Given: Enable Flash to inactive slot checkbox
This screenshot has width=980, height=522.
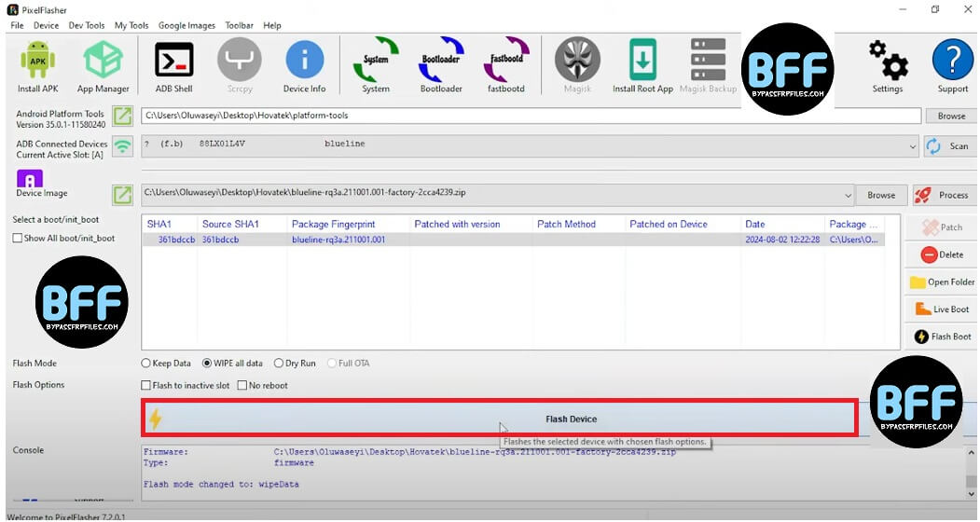Looking at the screenshot, I should tap(146, 386).
